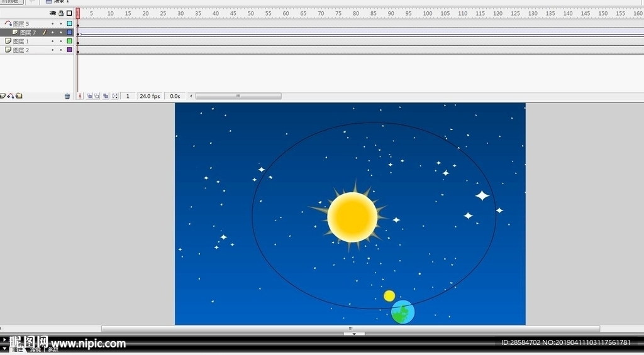Switch to the 参数 tab
The image size is (644, 355).
[53, 350]
